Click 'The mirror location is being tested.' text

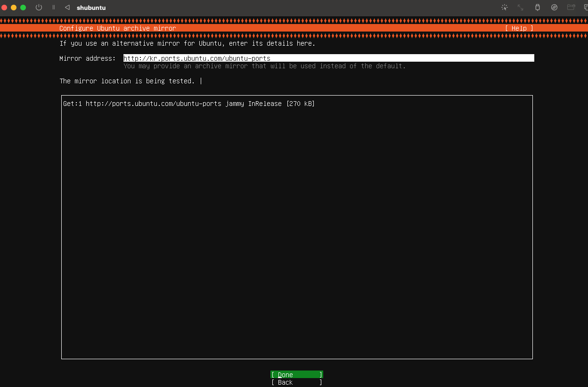click(127, 81)
